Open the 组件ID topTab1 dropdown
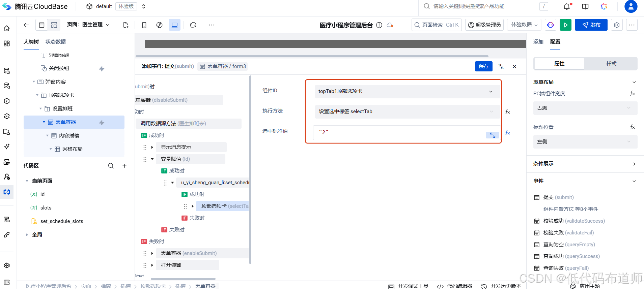This screenshot has width=644, height=289. (x=407, y=91)
